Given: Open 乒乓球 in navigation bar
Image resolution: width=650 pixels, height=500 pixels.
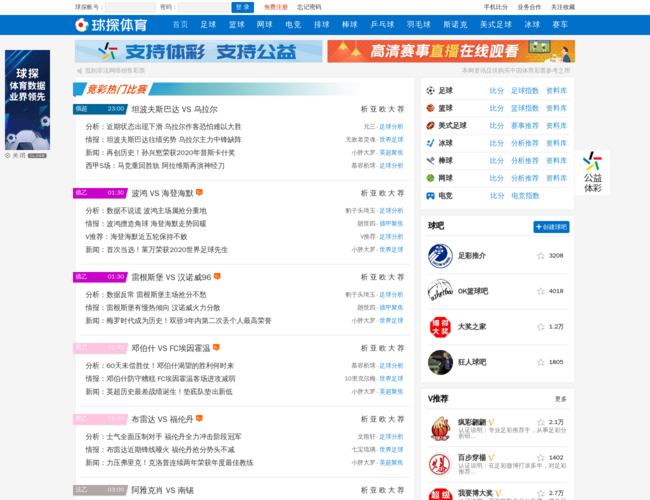Looking at the screenshot, I should coord(382,24).
